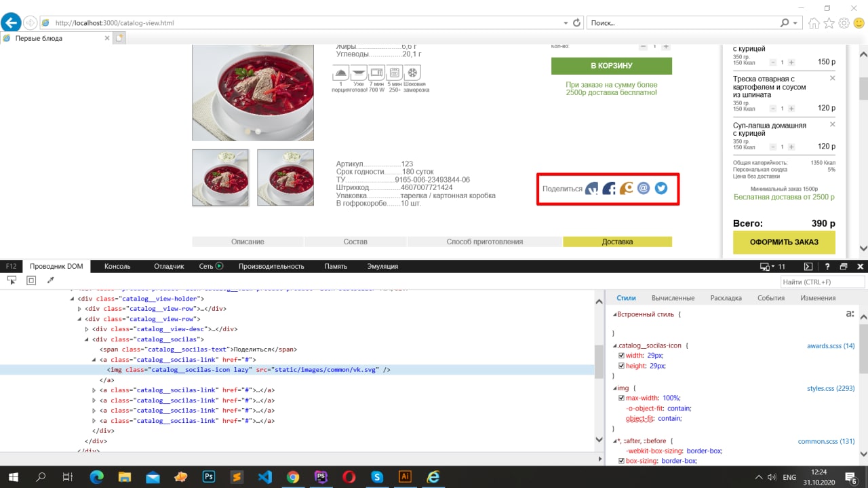Share via Twitter icon

tap(660, 188)
